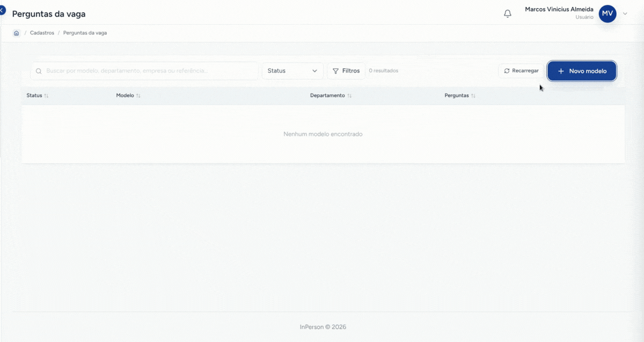The width and height of the screenshot is (644, 342).
Task: Create a new model with Novo modelo
Action: pyautogui.click(x=582, y=71)
